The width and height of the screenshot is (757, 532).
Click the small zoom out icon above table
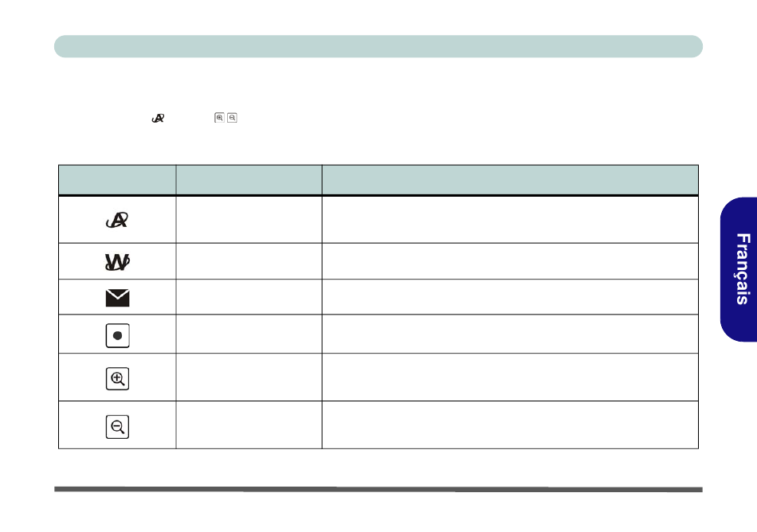[232, 118]
